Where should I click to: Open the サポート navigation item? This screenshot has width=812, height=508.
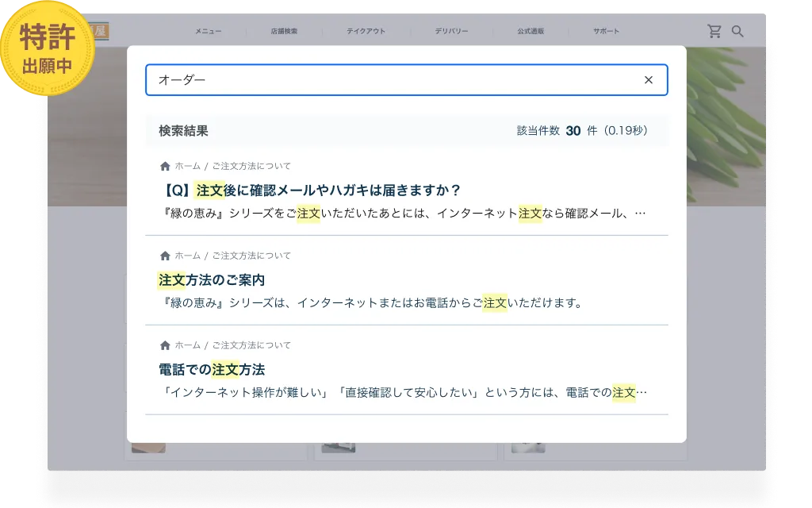click(605, 31)
